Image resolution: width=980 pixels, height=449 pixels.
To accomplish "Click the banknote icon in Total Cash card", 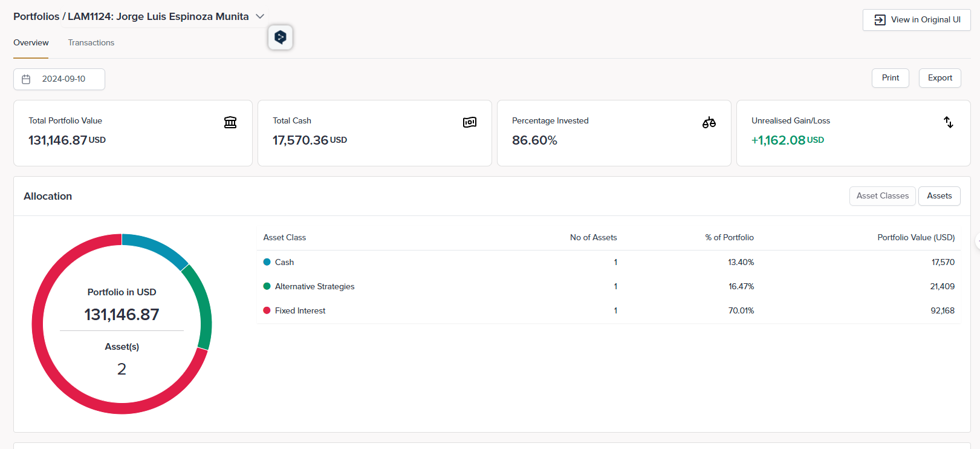I will pos(470,122).
